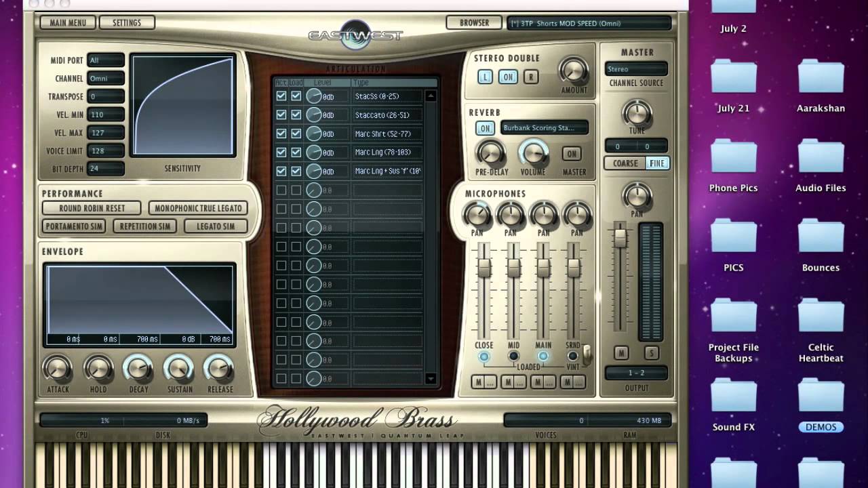Open the Settings page
Viewport: 868px width, 488px height.
pyautogui.click(x=127, y=23)
